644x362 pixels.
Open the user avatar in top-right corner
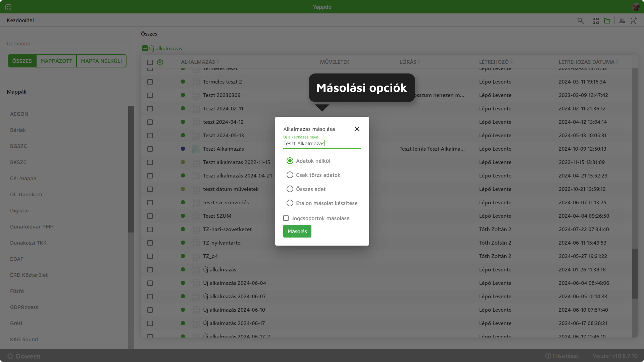coord(636,7)
